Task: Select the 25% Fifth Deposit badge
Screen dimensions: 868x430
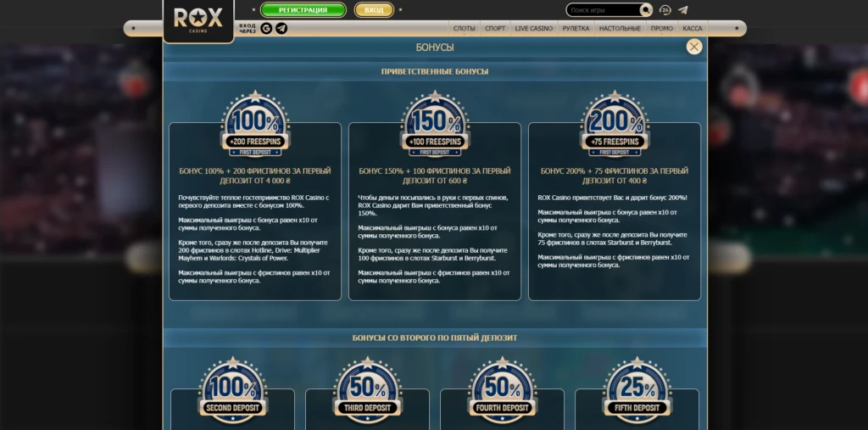Action: coord(637,389)
